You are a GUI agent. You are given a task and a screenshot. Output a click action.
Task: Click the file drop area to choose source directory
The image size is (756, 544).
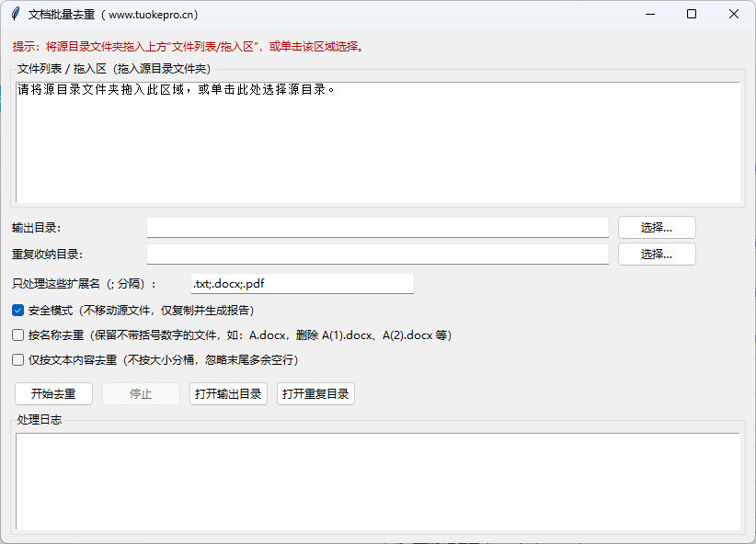click(x=377, y=142)
